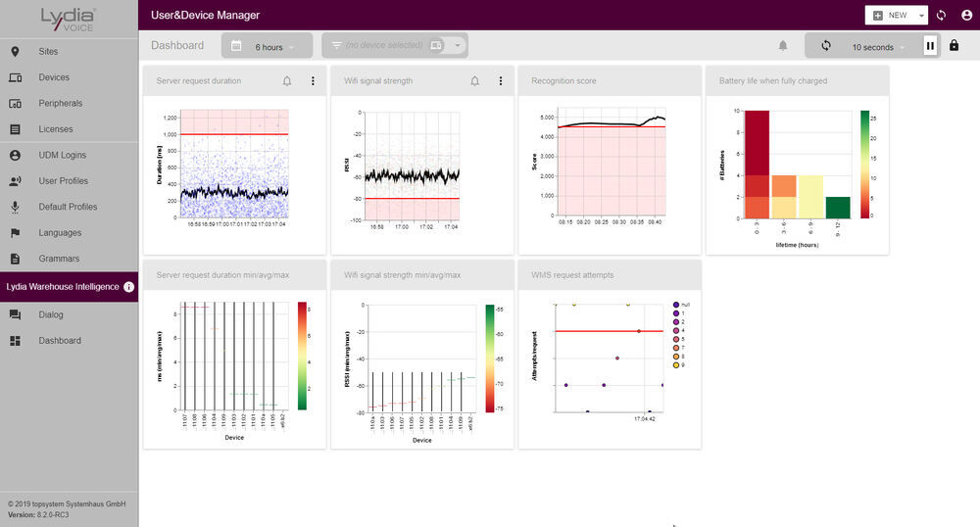This screenshot has width=980, height=527.
Task: Open the user account icon in header
Action: (x=966, y=16)
